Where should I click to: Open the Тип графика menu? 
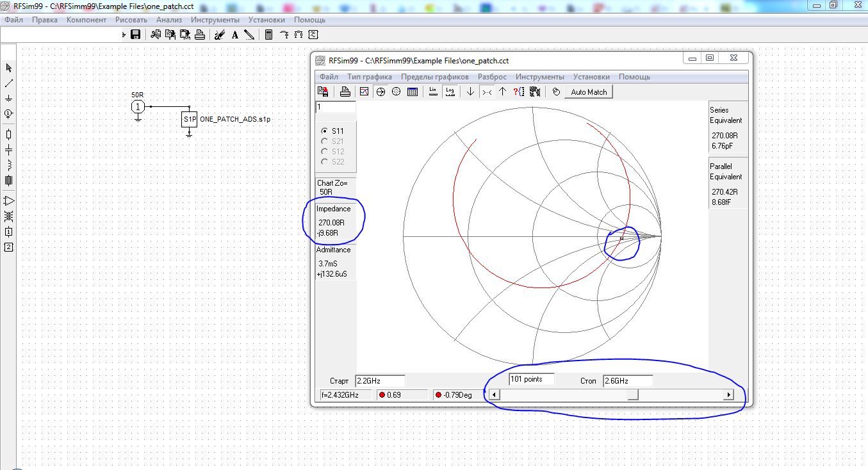point(370,77)
